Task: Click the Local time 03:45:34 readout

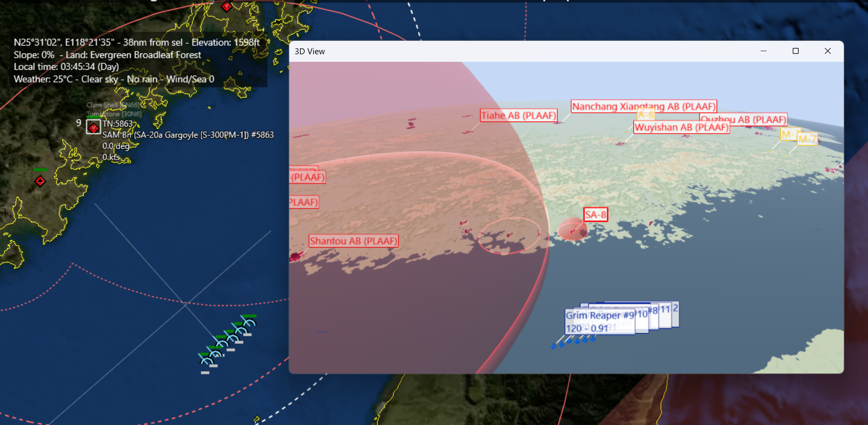Action: (66, 67)
